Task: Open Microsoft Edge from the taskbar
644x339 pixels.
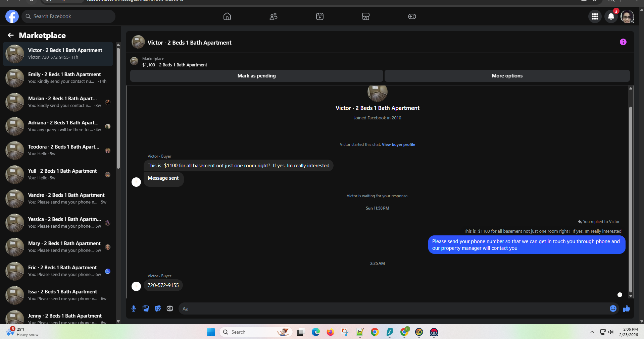Action: pyautogui.click(x=315, y=332)
